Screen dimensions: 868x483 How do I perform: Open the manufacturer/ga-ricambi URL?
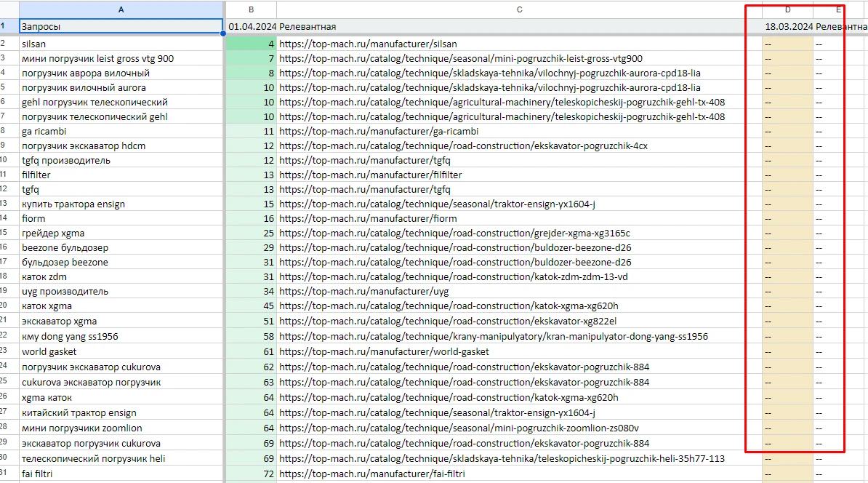(379, 131)
